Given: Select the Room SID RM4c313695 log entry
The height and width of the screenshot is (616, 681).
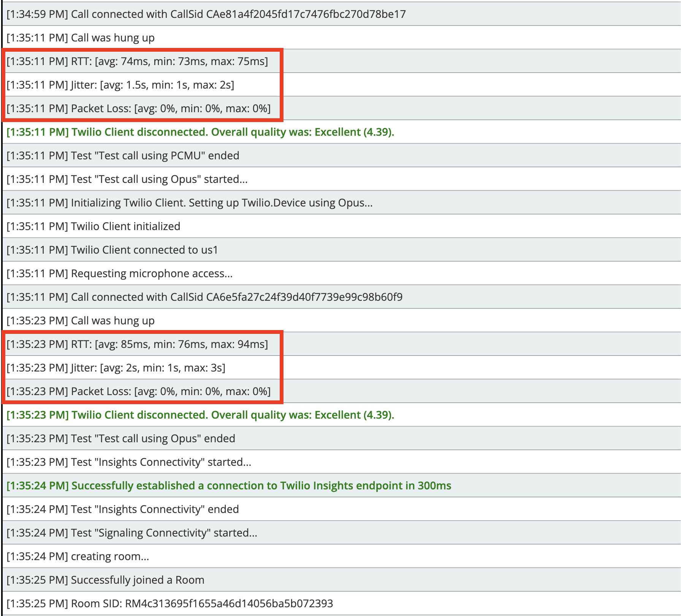Looking at the screenshot, I should (x=169, y=603).
